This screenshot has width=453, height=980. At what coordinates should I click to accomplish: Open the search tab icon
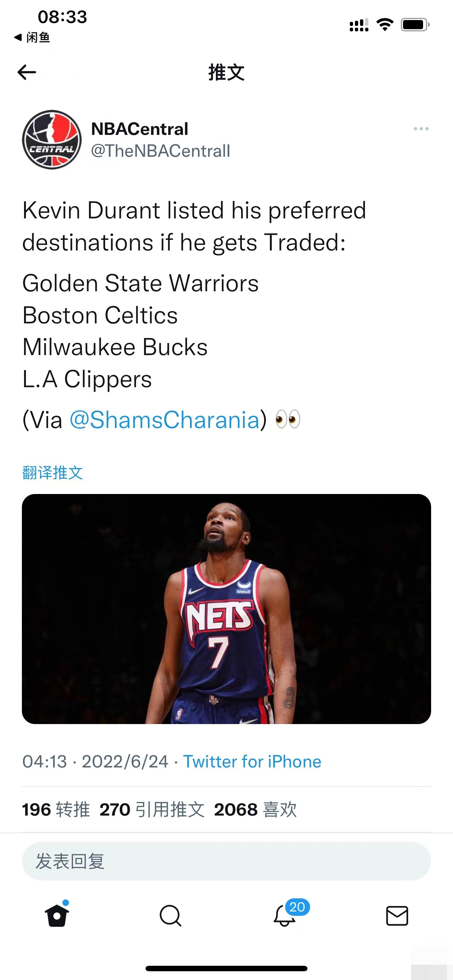pos(170,915)
